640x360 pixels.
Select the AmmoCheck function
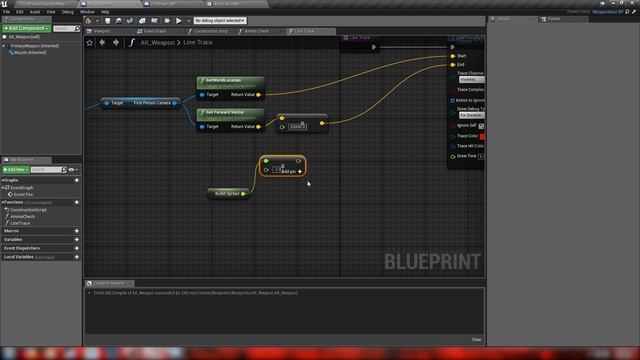coord(22,216)
